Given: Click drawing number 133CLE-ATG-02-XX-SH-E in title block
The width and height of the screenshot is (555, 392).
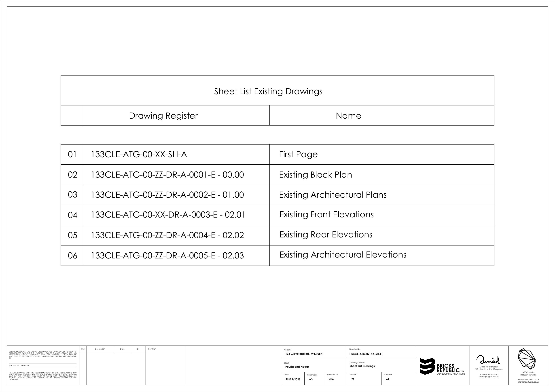Looking at the screenshot, I should pyautogui.click(x=365, y=354).
